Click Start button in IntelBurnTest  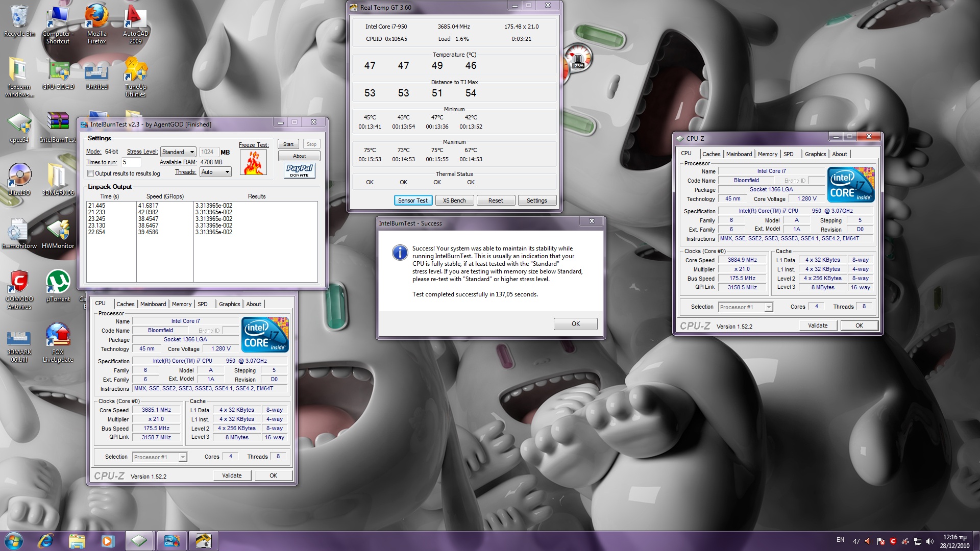[288, 144]
